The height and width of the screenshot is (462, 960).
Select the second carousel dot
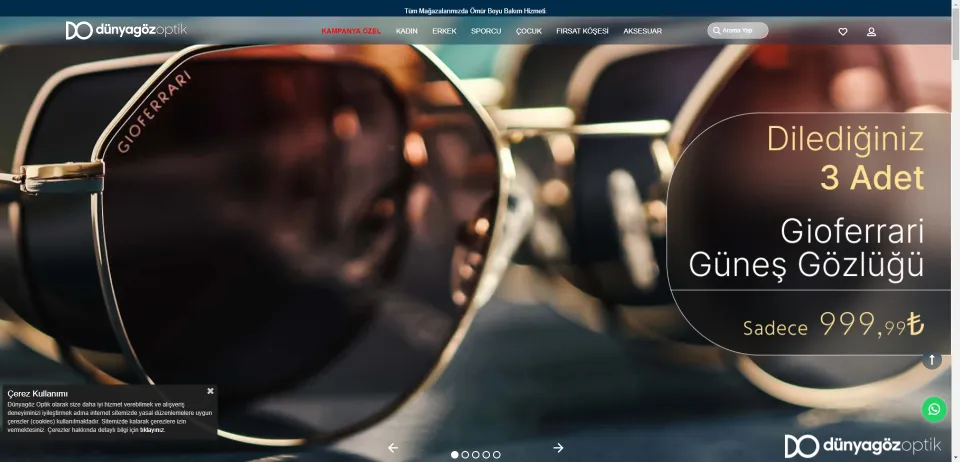465,455
